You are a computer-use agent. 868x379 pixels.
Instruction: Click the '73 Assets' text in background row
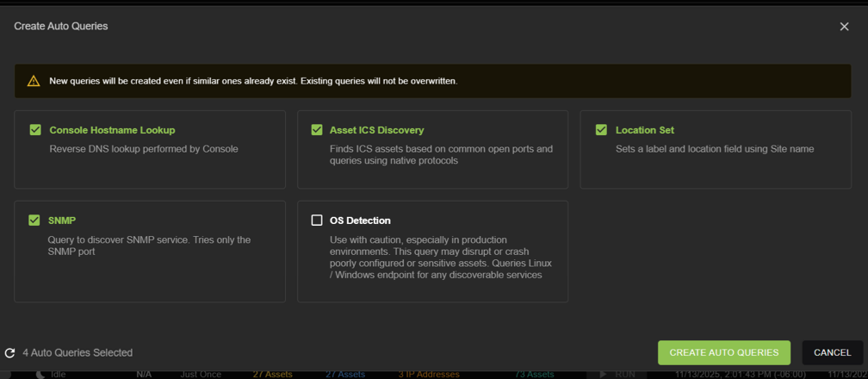pyautogui.click(x=534, y=375)
